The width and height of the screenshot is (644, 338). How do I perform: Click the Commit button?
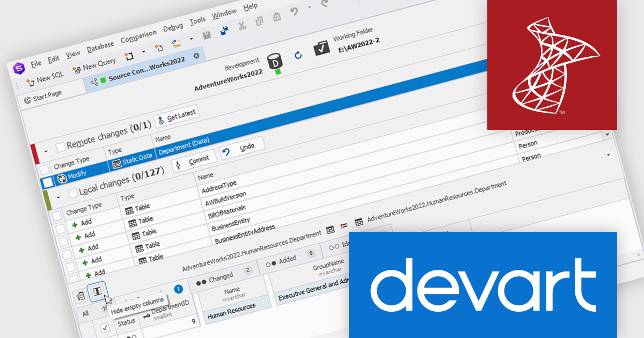[194, 160]
